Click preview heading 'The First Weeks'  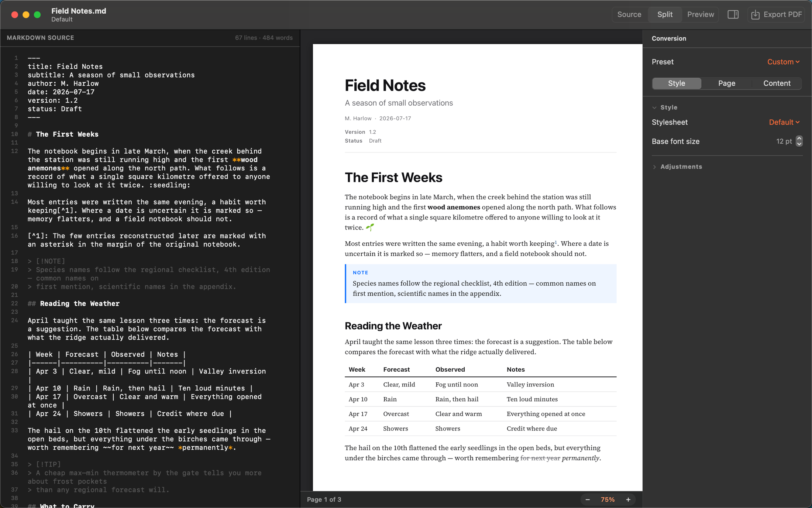tap(393, 178)
